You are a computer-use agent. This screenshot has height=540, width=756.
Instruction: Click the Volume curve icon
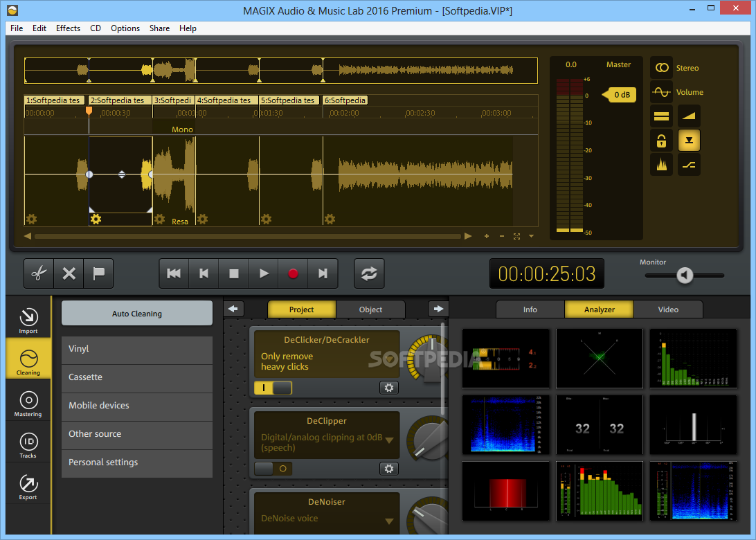[662, 91]
